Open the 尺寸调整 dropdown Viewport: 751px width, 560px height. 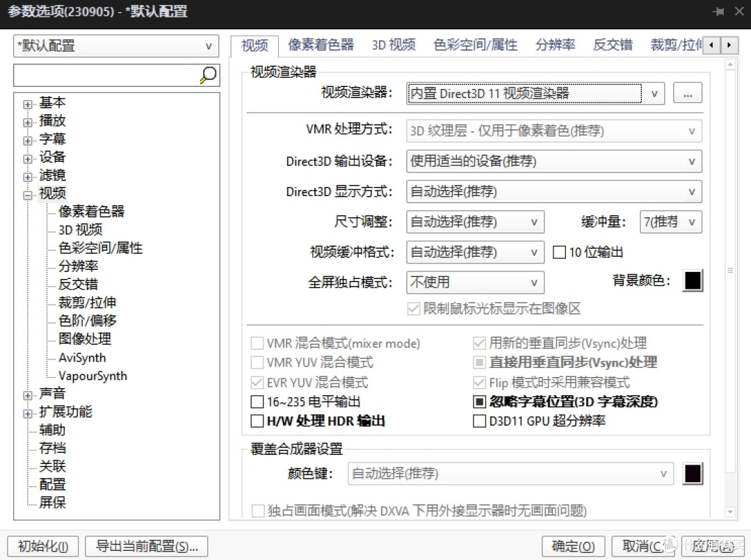[475, 222]
